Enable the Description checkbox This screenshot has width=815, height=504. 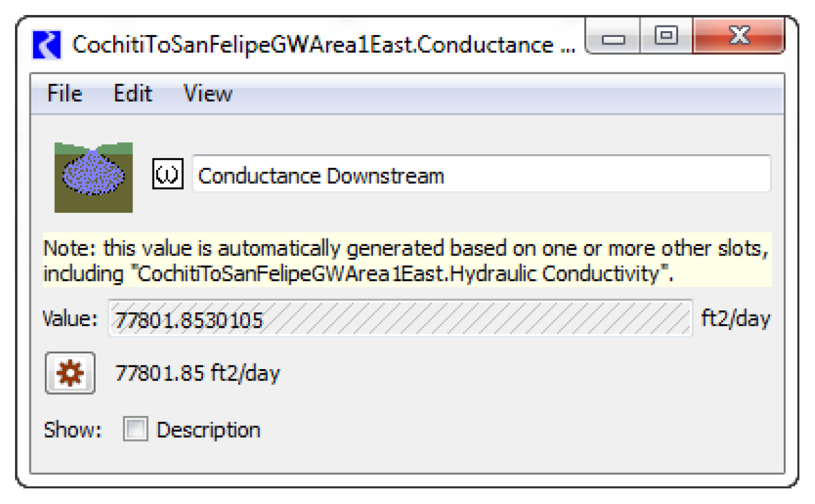pos(135,430)
